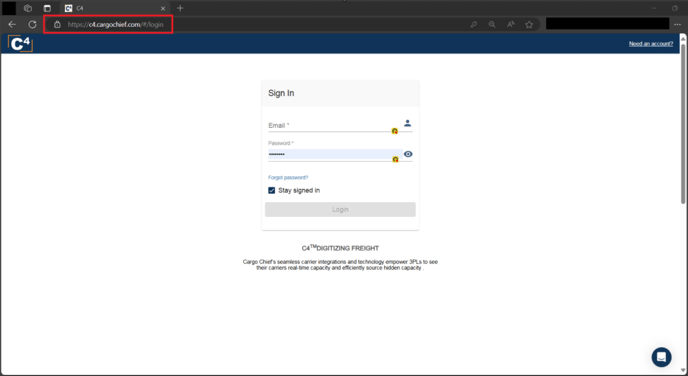The width and height of the screenshot is (688, 376).
Task: Reload the page with refresh icon
Action: [32, 25]
